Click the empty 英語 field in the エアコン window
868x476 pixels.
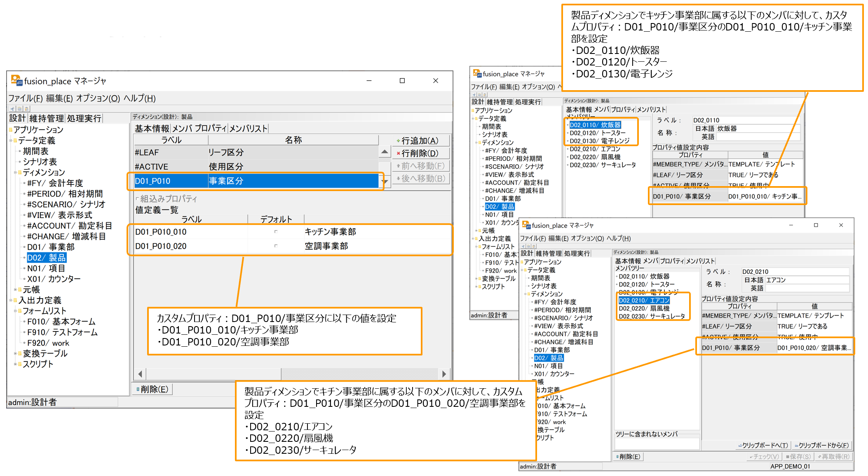[x=807, y=288]
